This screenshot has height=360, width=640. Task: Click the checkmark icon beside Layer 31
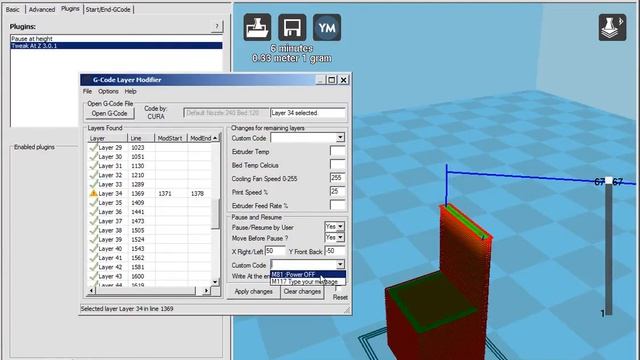pyautogui.click(x=93, y=165)
